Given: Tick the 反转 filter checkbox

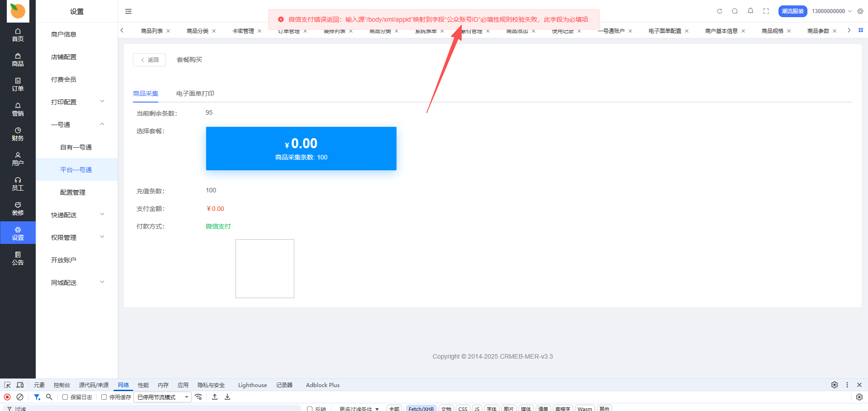Looking at the screenshot, I should pos(310,409).
